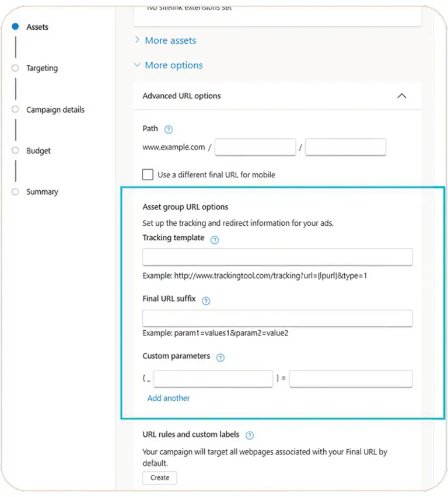The image size is (448, 497).
Task: Select the Campaign details step circle
Action: coord(15,109)
